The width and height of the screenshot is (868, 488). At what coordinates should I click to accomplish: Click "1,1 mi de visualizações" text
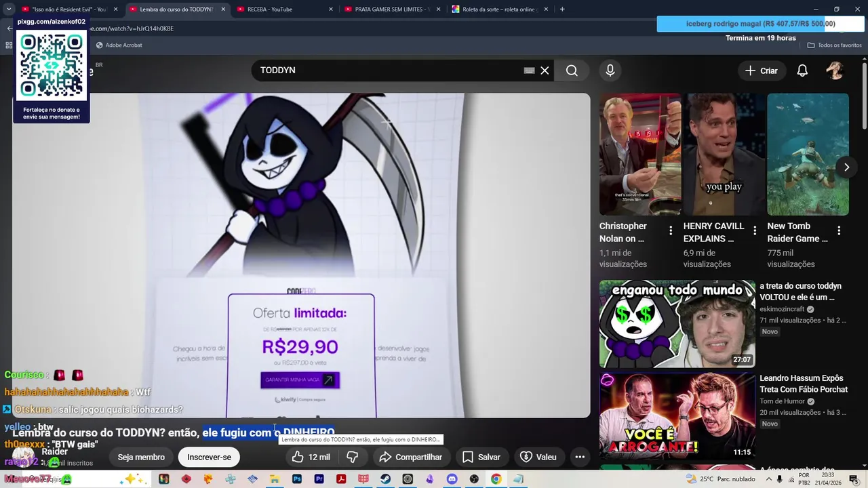pos(623,258)
